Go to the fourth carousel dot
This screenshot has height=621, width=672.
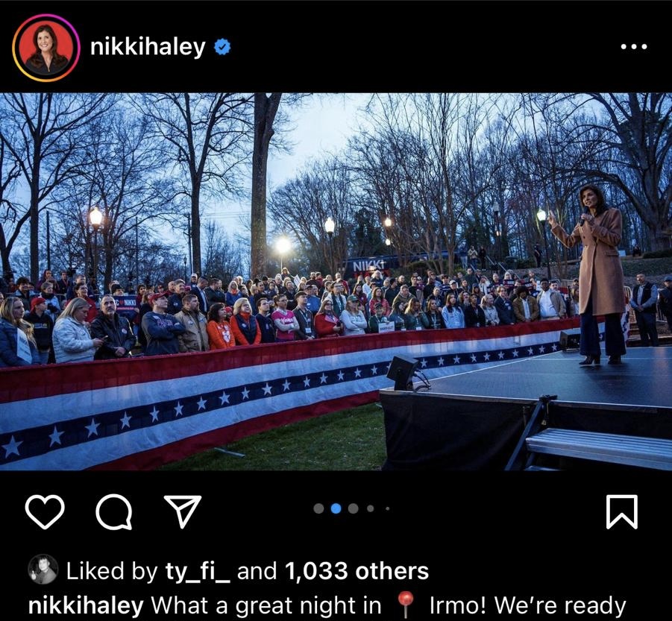coord(370,508)
